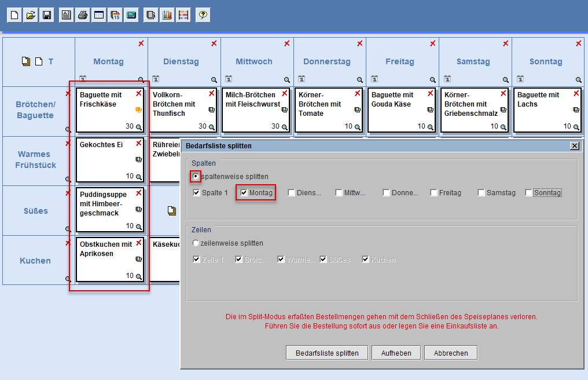Open file via the folder toolbar icon

31,16
